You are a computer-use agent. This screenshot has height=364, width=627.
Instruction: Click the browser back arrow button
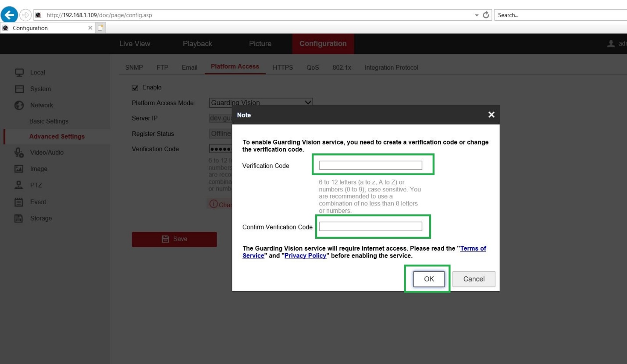tap(9, 15)
